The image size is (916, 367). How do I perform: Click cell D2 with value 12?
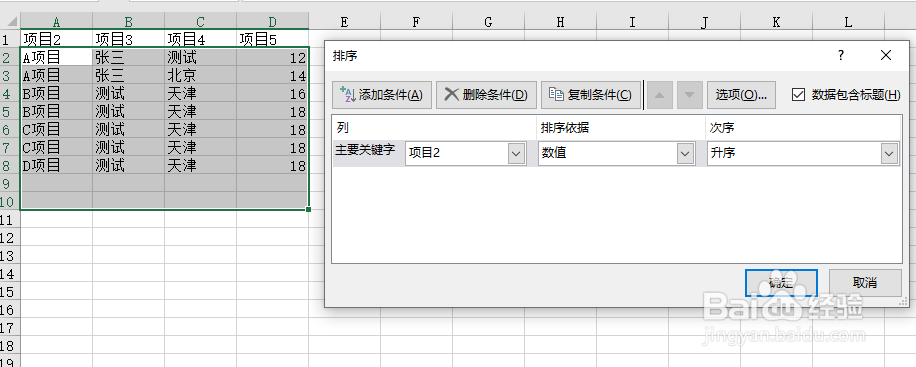pos(273,57)
